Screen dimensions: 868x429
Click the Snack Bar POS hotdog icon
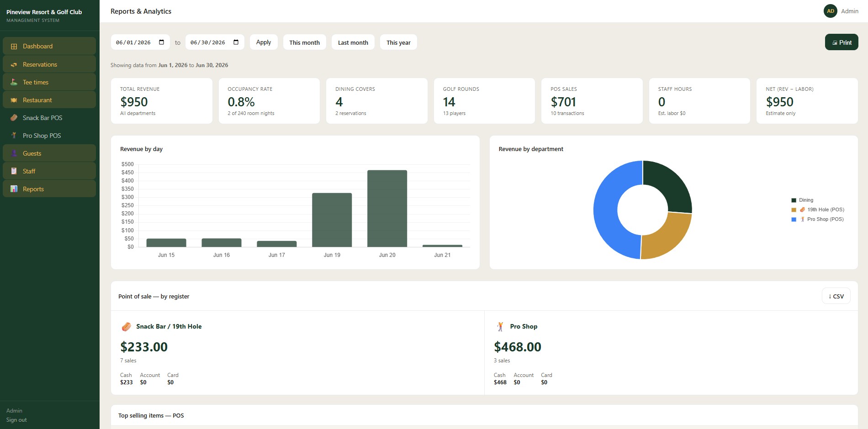[x=14, y=118]
